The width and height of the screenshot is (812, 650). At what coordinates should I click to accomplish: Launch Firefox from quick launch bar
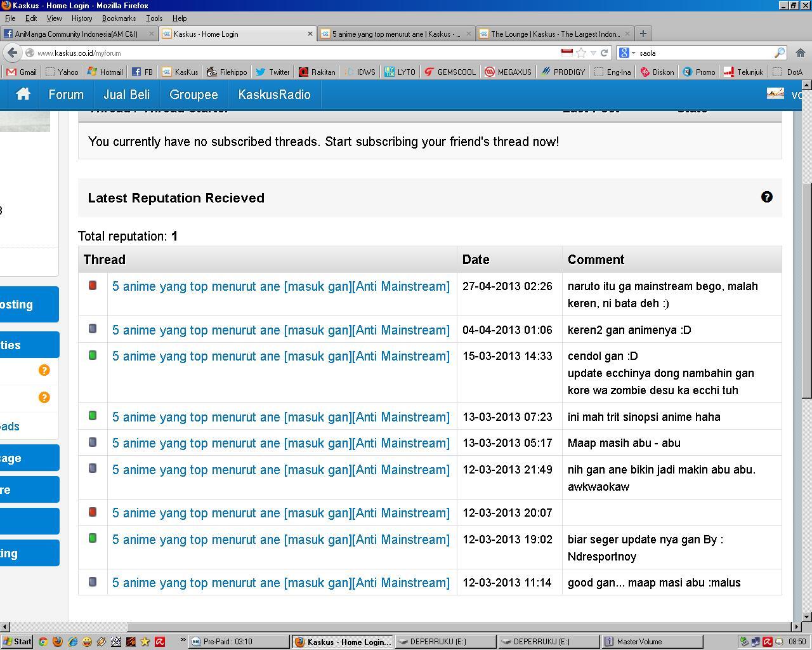(x=57, y=642)
